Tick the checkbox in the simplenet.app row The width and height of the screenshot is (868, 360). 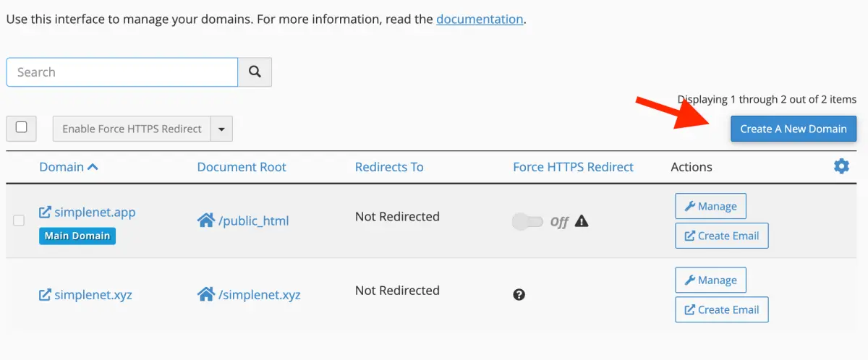pos(20,220)
